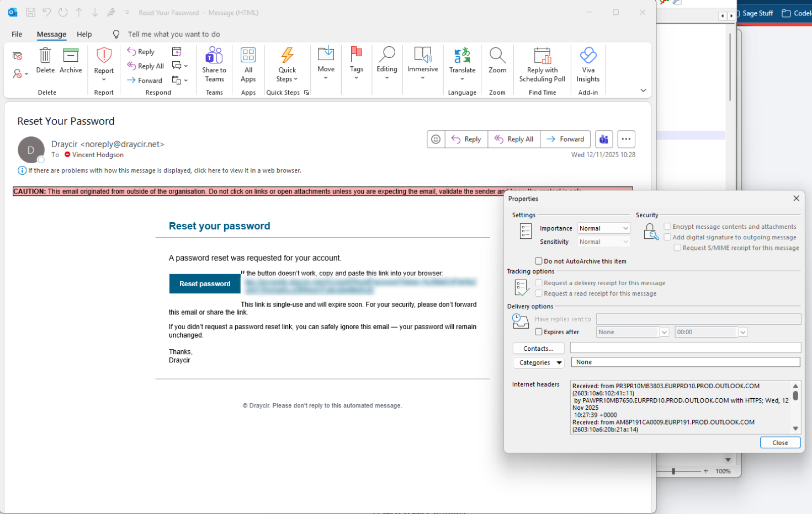Click the Zoom magnifier icon

[497, 55]
